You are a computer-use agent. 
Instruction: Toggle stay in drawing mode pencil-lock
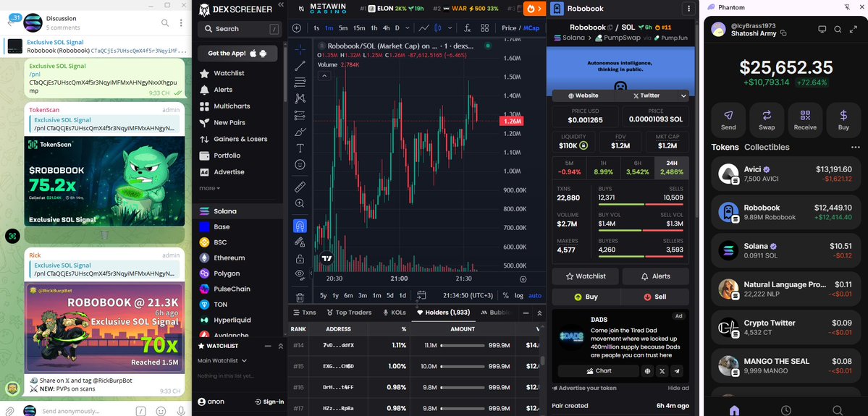300,242
